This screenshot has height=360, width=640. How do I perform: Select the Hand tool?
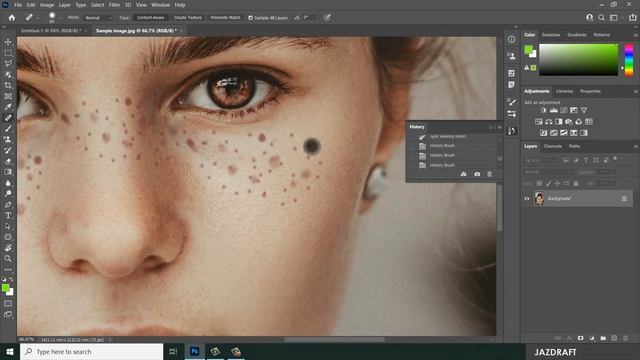click(x=8, y=248)
